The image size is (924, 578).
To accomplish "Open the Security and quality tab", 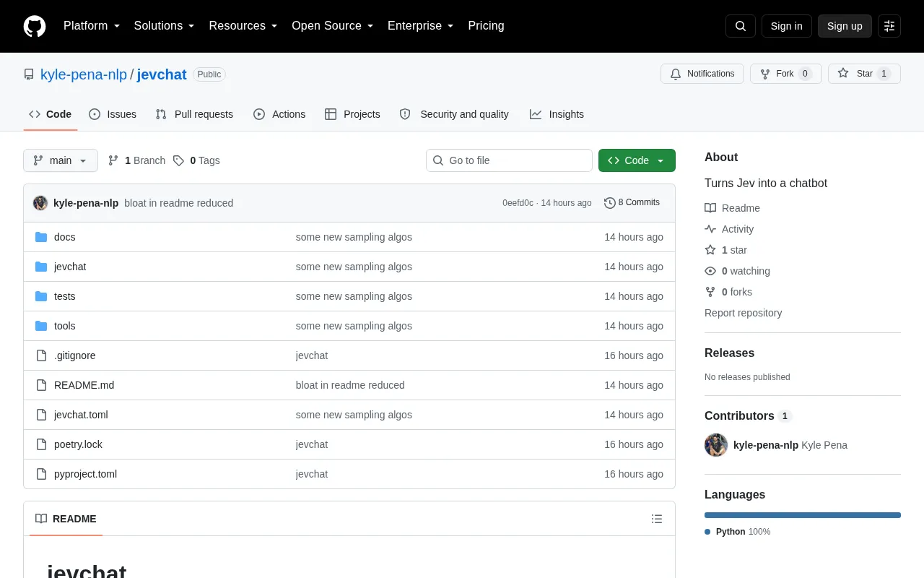I will point(454,114).
